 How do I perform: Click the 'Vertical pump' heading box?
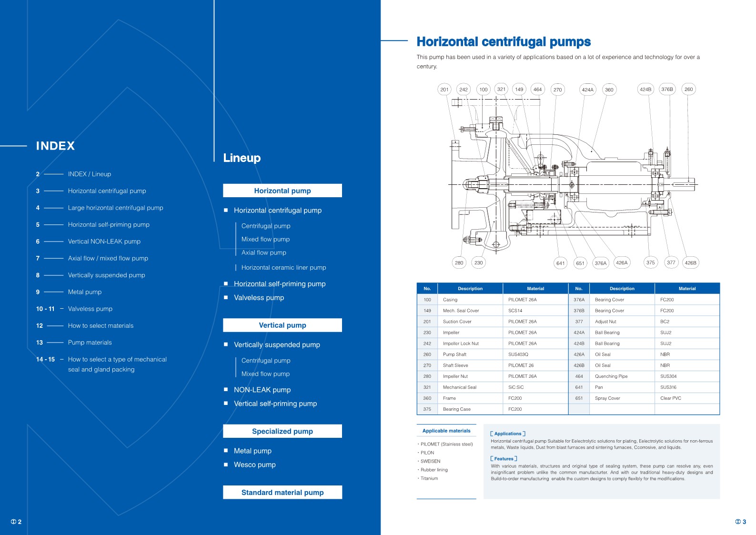pyautogui.click(x=282, y=325)
